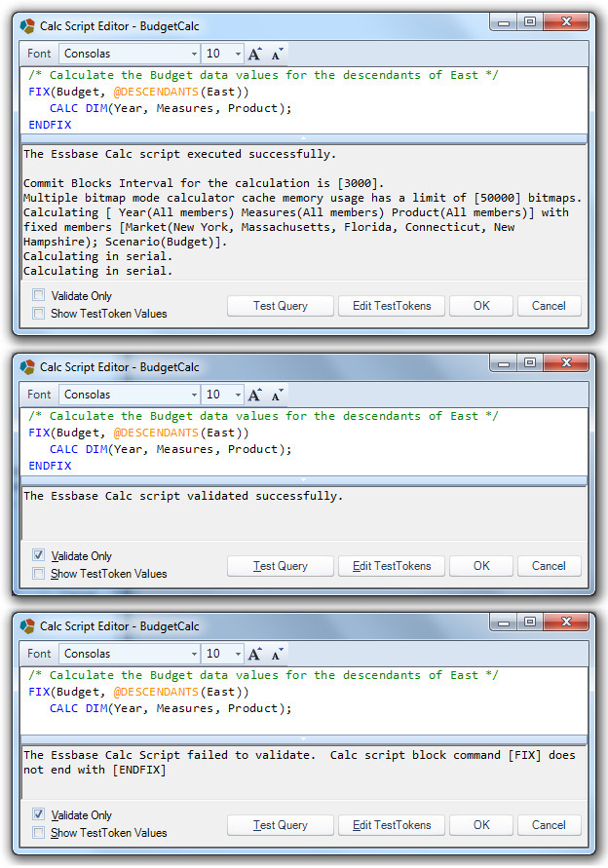Uncheck Validate Only in middle window
The image size is (608, 868).
(x=38, y=555)
